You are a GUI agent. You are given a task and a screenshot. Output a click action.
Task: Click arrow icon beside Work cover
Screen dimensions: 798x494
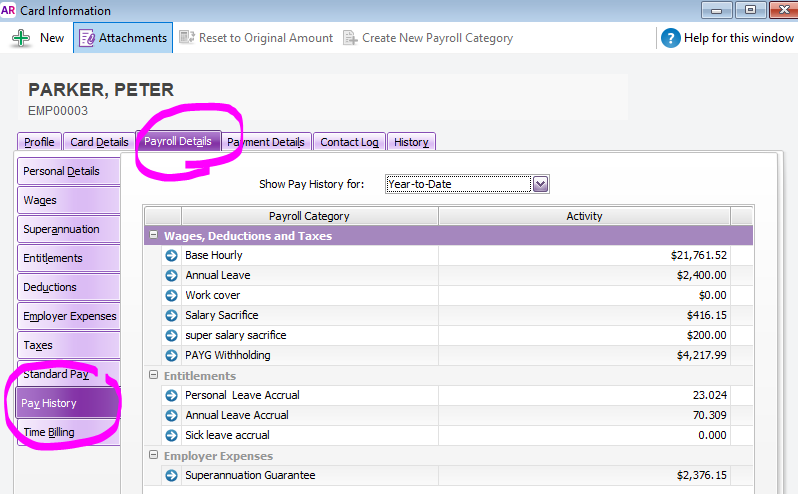pos(171,295)
